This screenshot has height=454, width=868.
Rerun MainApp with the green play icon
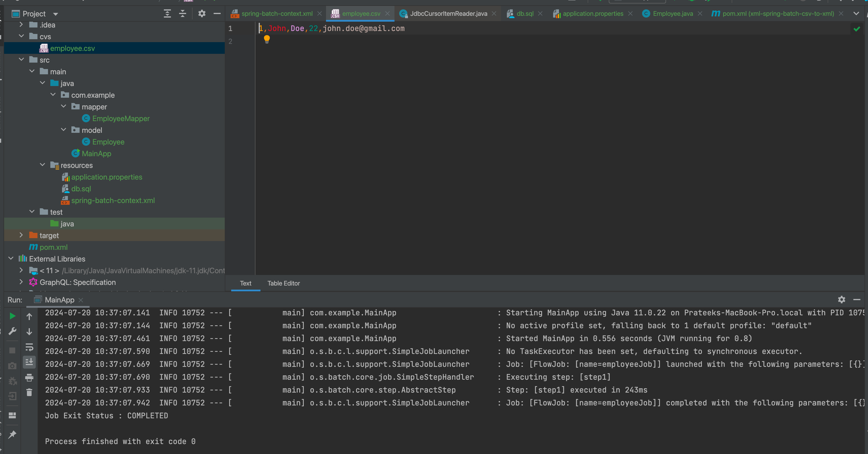pos(13,316)
